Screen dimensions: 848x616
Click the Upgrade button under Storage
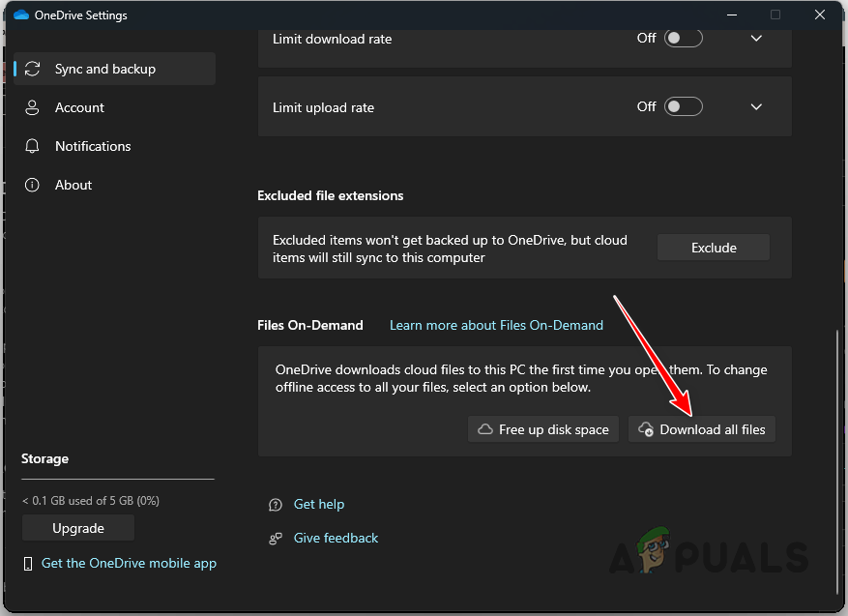(77, 528)
